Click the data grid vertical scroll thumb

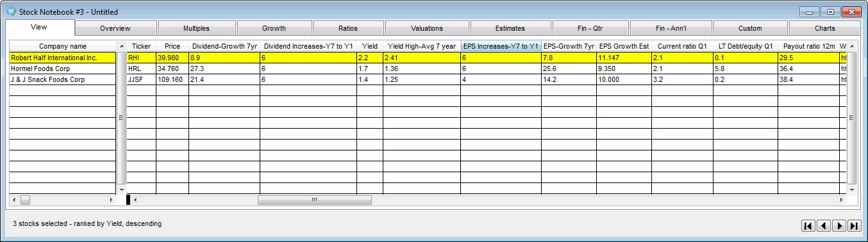[x=852, y=118]
